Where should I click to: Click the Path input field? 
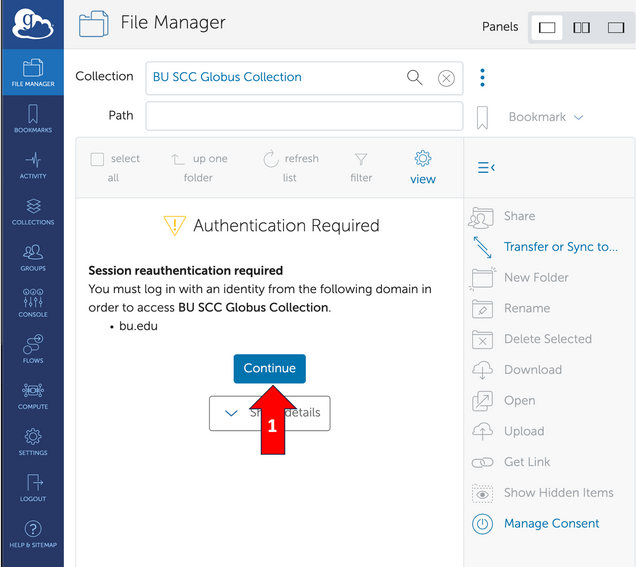click(304, 116)
